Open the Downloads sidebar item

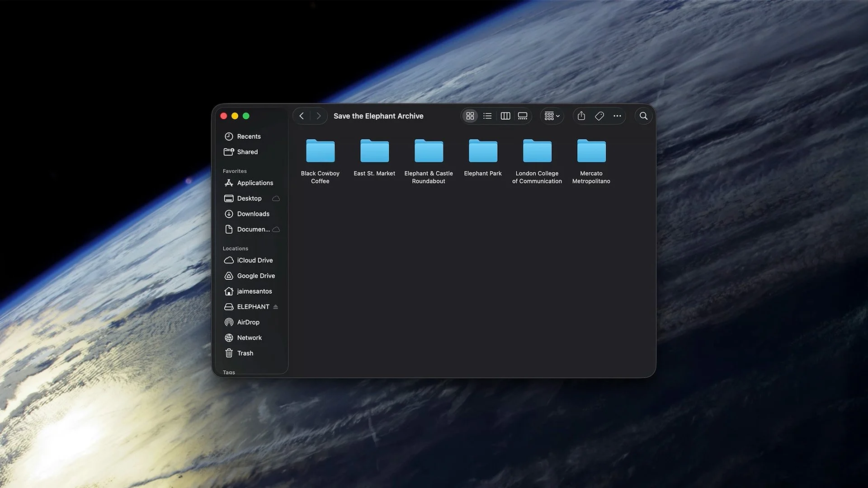253,214
